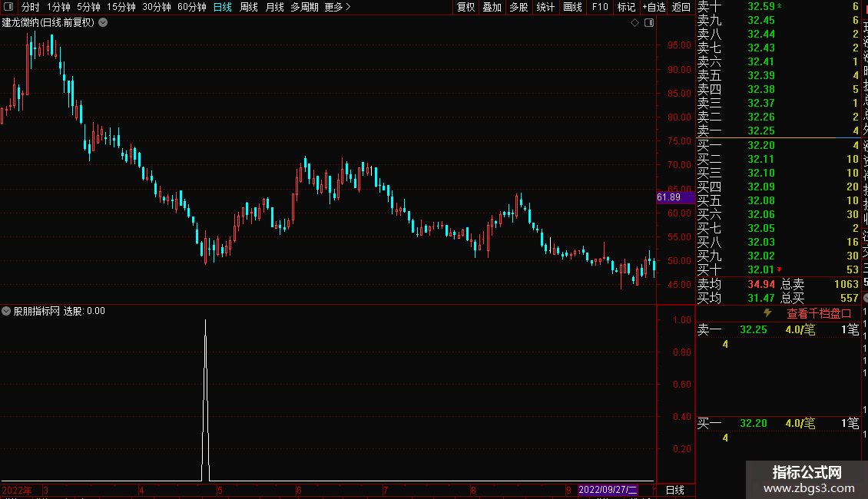The height and width of the screenshot is (499, 868).
Task: Select buy price 32.10 at 买三
Action: pyautogui.click(x=761, y=173)
